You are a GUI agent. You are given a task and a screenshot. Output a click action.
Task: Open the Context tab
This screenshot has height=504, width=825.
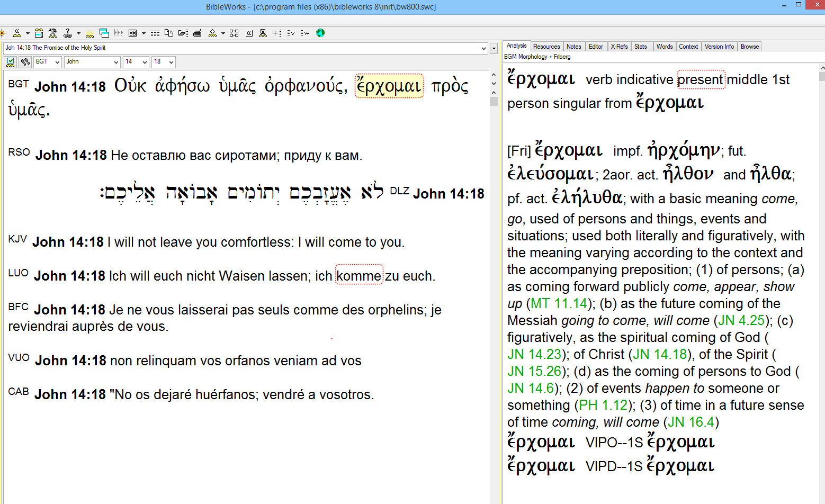point(688,47)
